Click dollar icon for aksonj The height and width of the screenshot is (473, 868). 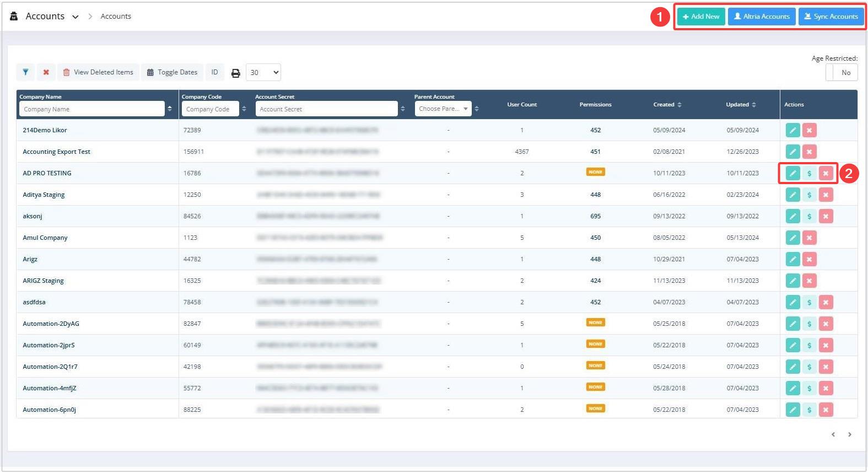tap(809, 216)
